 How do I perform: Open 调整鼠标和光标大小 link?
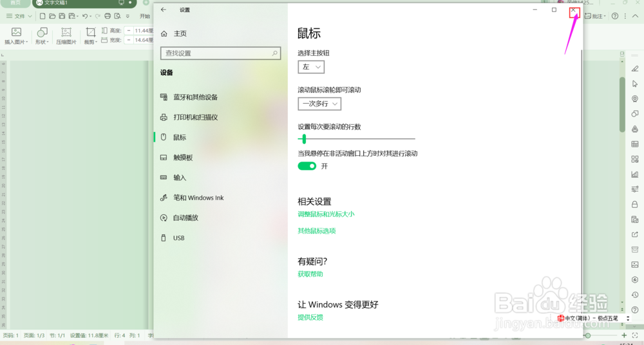pos(326,214)
